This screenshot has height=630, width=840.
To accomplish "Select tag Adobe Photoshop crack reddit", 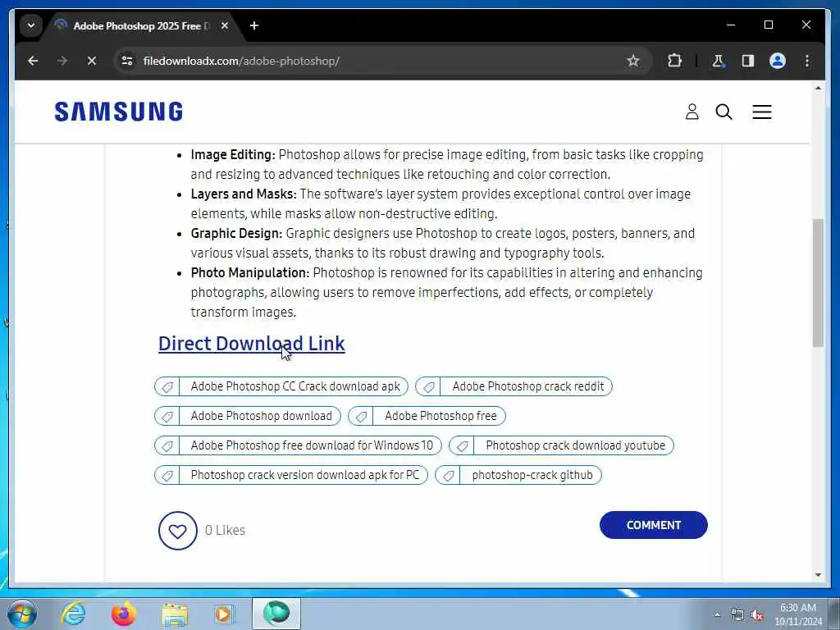I will coord(514,386).
